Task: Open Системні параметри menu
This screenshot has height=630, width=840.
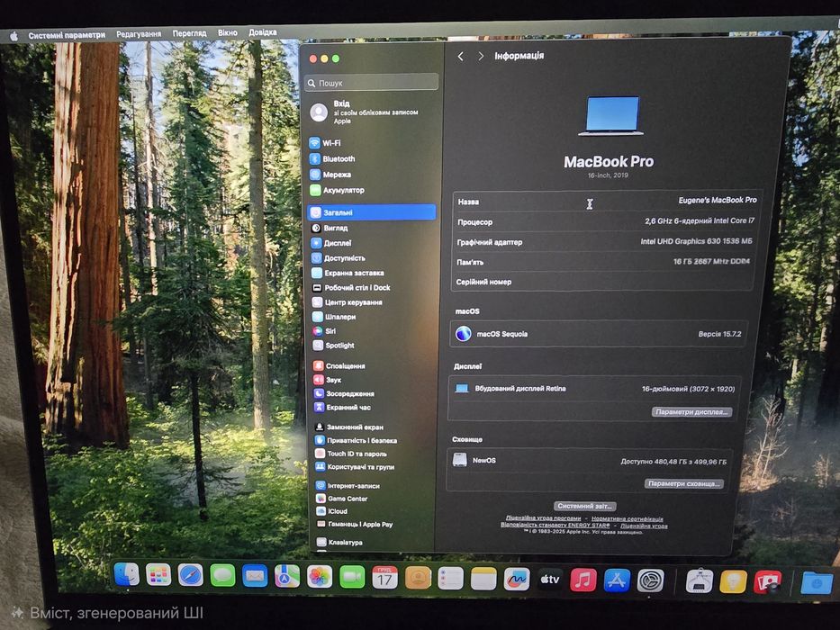Action: (67, 35)
